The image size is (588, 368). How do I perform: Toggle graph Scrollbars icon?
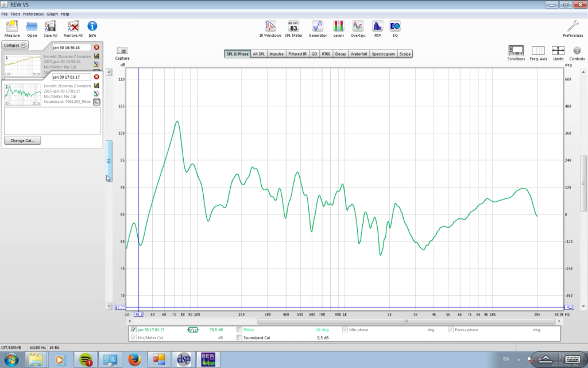click(x=516, y=53)
